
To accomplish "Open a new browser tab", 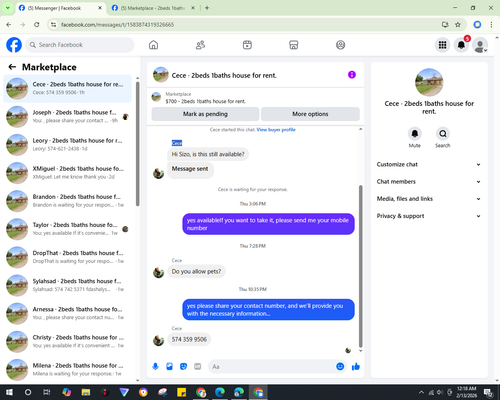I will pos(207,8).
